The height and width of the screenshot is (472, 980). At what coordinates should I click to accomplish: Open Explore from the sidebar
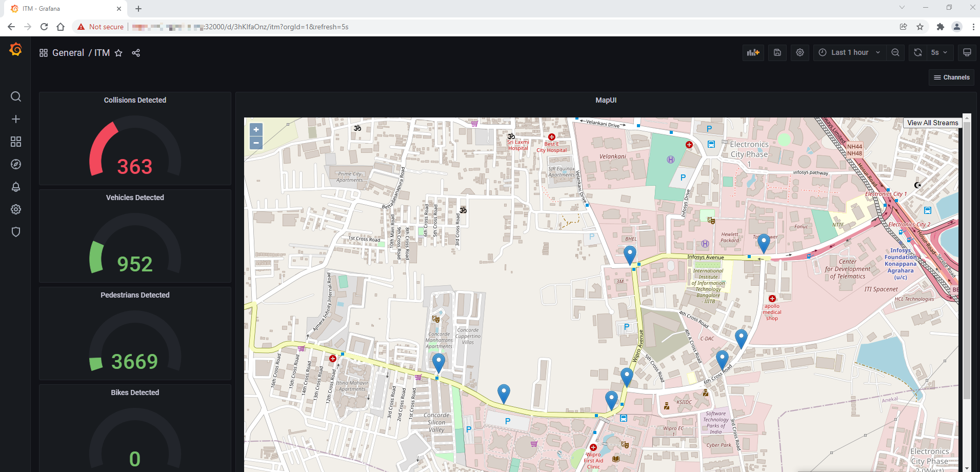16,164
